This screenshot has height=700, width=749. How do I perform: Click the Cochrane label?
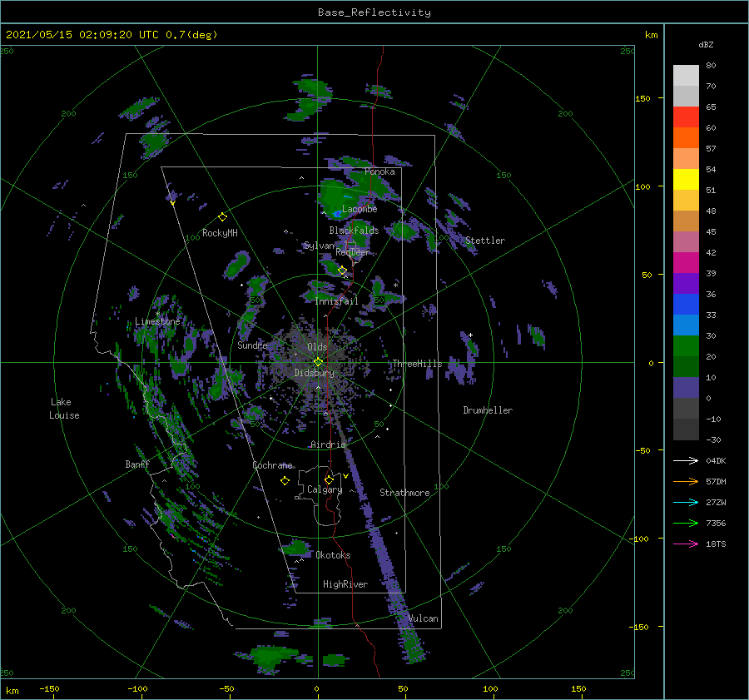[x=272, y=465]
